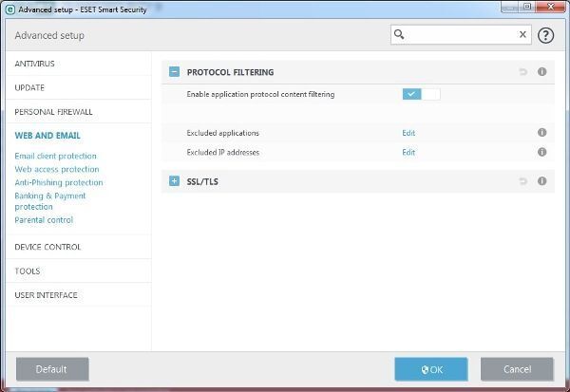Confirm settings with OK button
Image resolution: width=570 pixels, height=392 pixels.
pos(431,369)
